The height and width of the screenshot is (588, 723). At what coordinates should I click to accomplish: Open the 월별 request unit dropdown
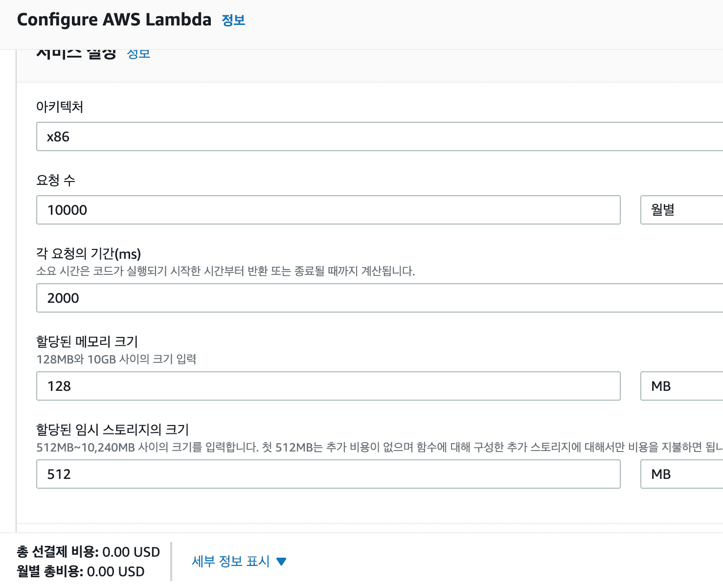pyautogui.click(x=681, y=210)
